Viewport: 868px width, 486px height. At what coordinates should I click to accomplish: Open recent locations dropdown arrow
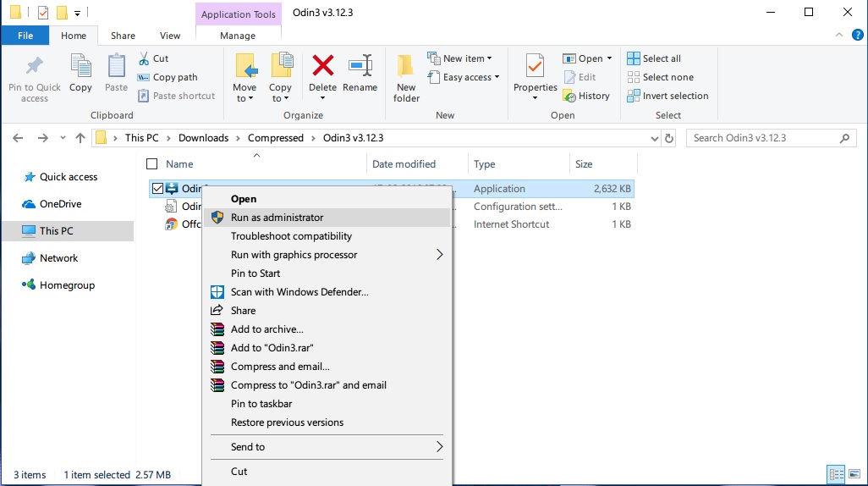(x=63, y=138)
